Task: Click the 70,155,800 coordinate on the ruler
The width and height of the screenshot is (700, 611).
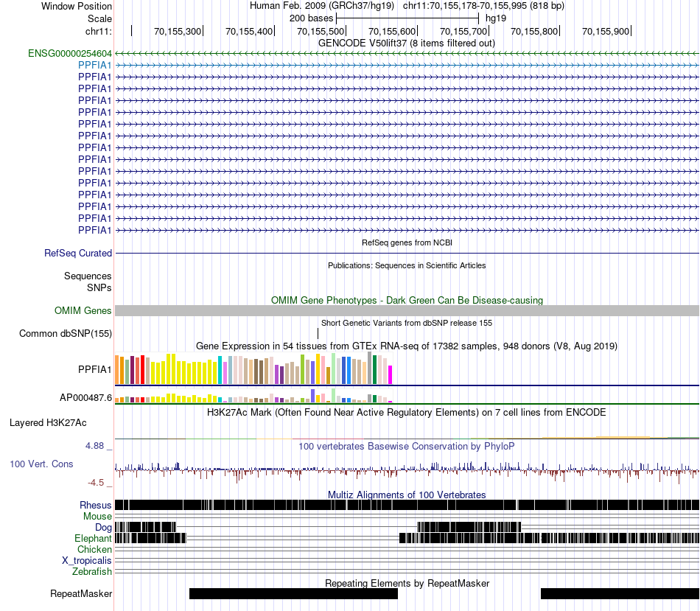Action: [x=534, y=31]
